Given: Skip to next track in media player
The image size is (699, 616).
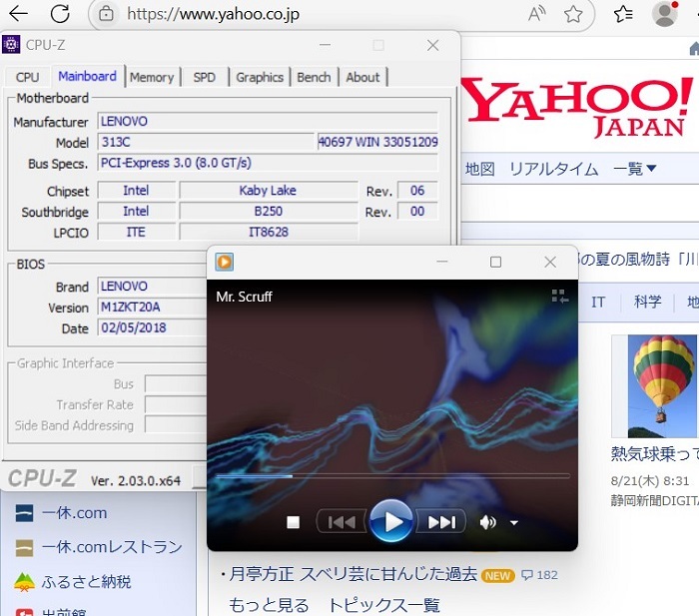Looking at the screenshot, I should (441, 521).
